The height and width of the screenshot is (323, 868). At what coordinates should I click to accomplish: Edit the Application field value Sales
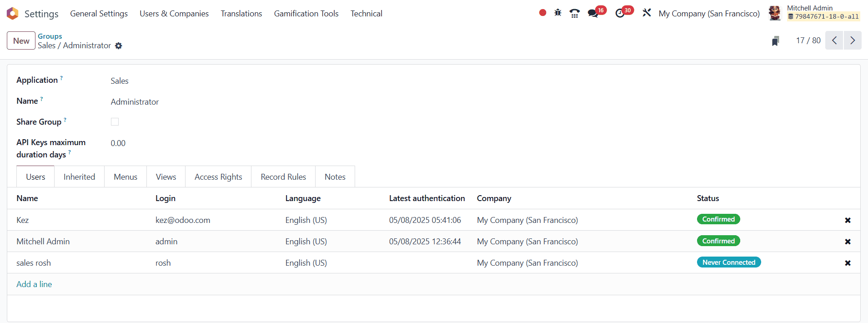[x=120, y=81]
